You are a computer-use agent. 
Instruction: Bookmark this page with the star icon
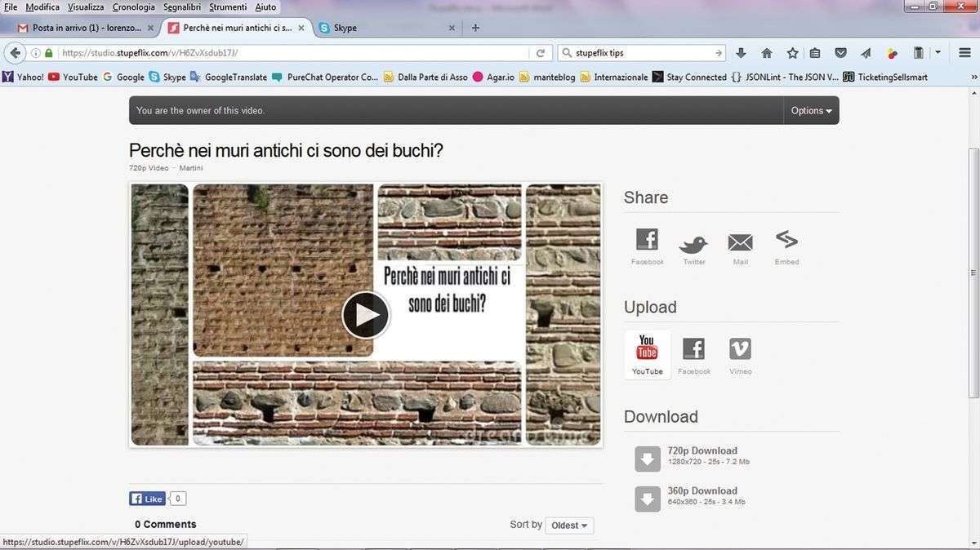coord(792,53)
